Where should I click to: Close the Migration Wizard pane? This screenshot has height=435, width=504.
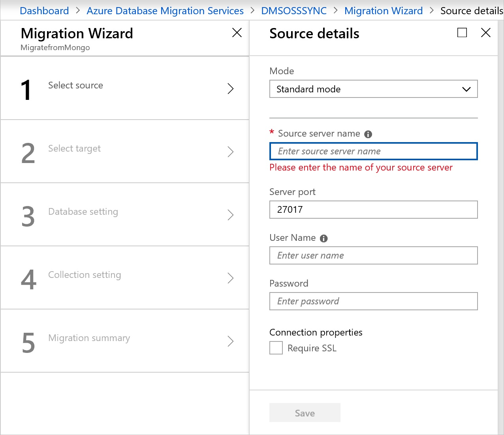pyautogui.click(x=237, y=33)
